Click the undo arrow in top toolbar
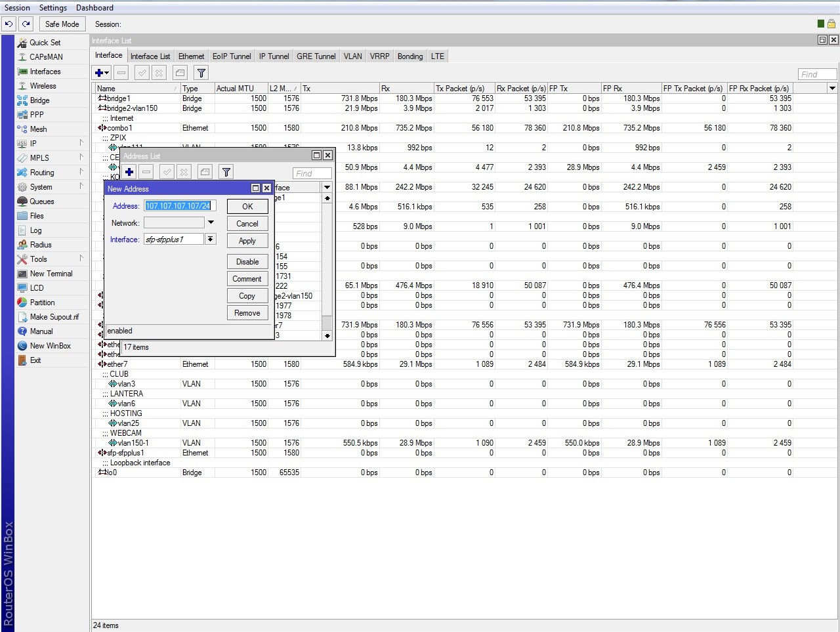Screen dimensions: 840x632 tap(9, 24)
